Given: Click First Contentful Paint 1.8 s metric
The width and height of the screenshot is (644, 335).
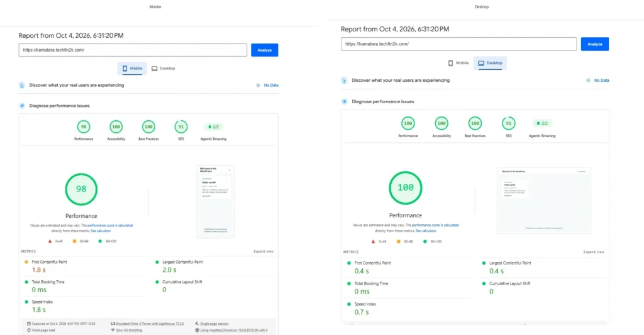Looking at the screenshot, I should [x=84, y=266].
